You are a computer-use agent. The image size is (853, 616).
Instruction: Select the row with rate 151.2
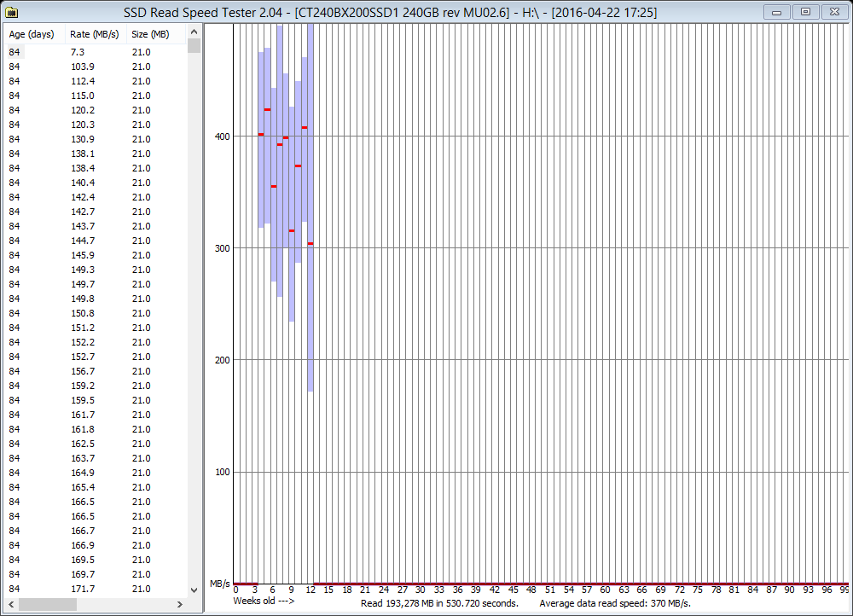96,328
